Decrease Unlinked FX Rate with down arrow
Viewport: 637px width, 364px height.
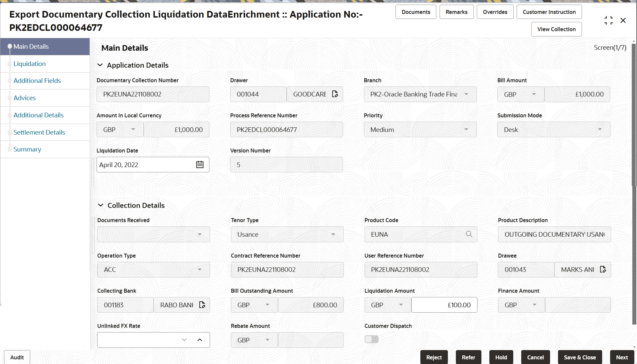coord(184,340)
